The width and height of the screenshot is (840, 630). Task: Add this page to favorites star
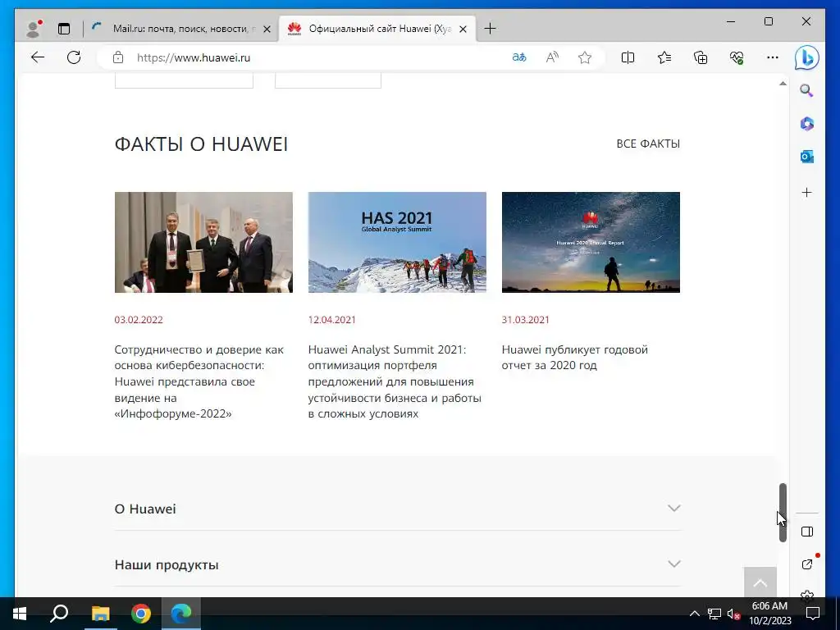coord(585,57)
